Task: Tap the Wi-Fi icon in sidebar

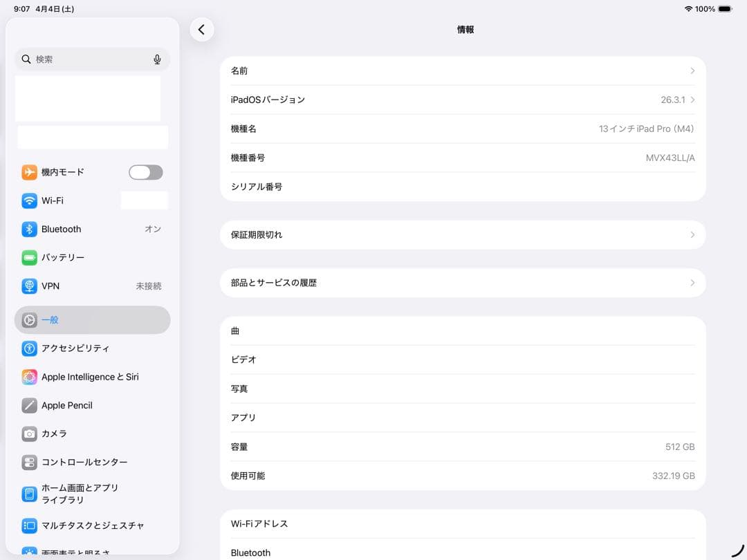Action: coord(29,200)
